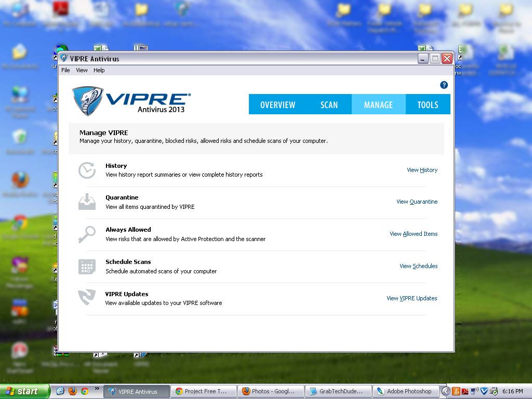Image resolution: width=532 pixels, height=399 pixels.
Task: Open the Help menu
Action: coord(99,70)
